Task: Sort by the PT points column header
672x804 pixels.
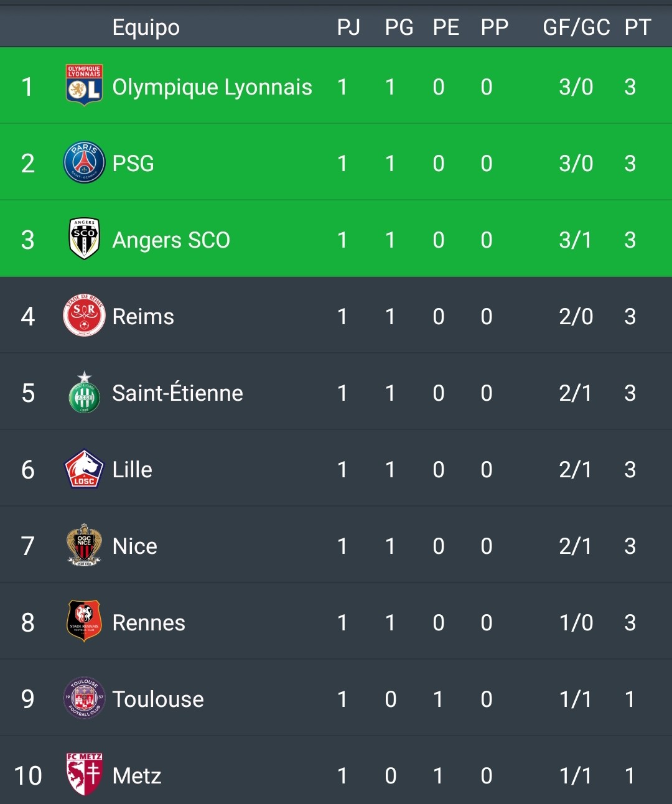Action: [x=638, y=27]
